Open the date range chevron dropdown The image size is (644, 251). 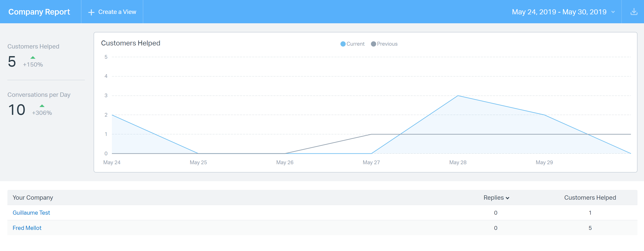click(613, 12)
